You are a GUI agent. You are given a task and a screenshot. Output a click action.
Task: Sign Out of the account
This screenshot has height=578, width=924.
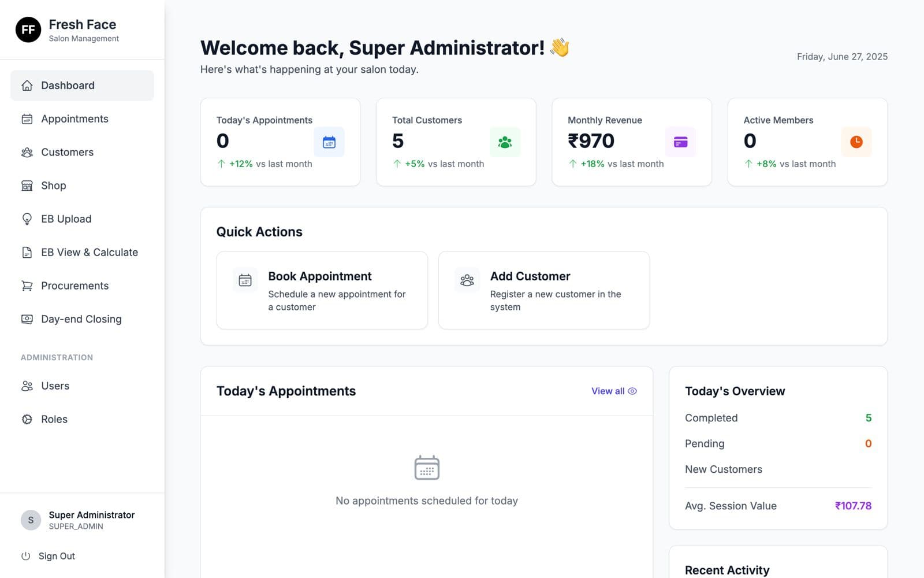[57, 556]
